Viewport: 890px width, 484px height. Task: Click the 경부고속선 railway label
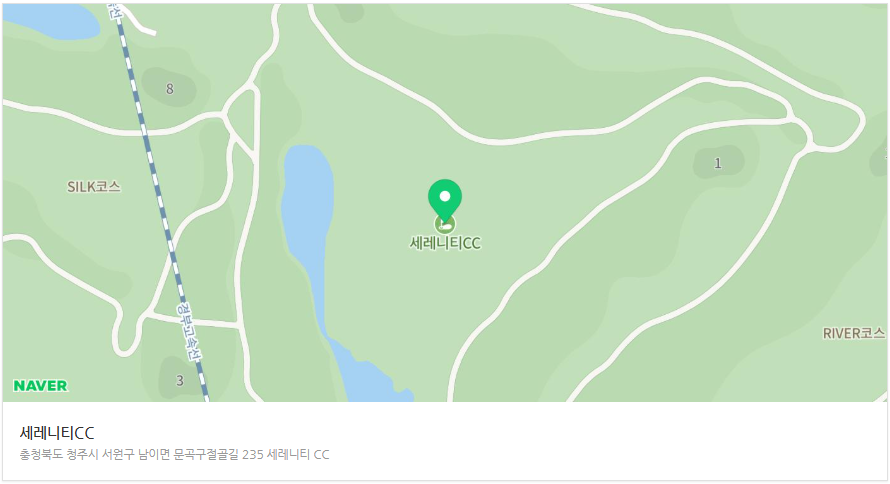pyautogui.click(x=189, y=333)
